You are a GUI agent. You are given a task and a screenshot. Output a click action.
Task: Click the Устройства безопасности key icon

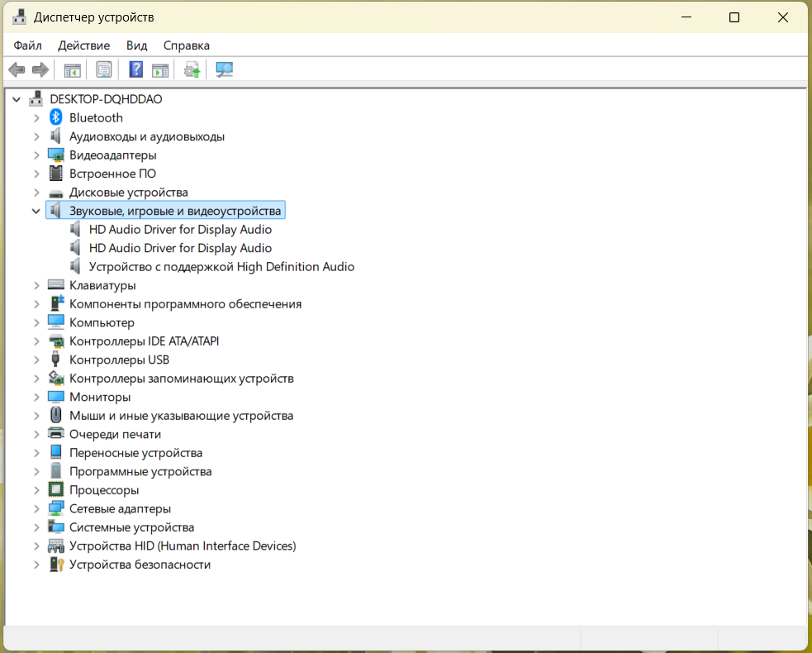56,565
